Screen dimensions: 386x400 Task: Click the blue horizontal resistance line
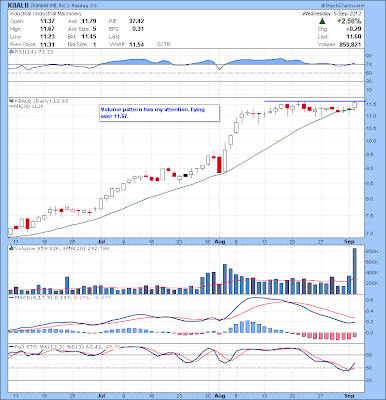315,101
